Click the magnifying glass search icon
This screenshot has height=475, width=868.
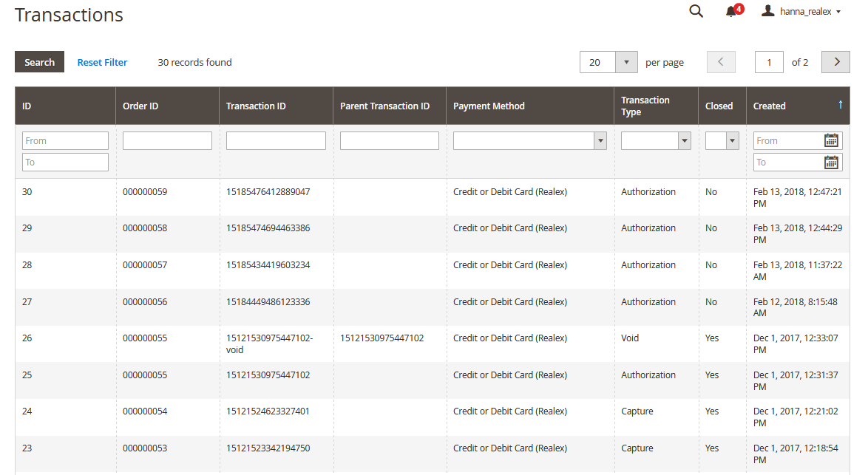(x=696, y=11)
